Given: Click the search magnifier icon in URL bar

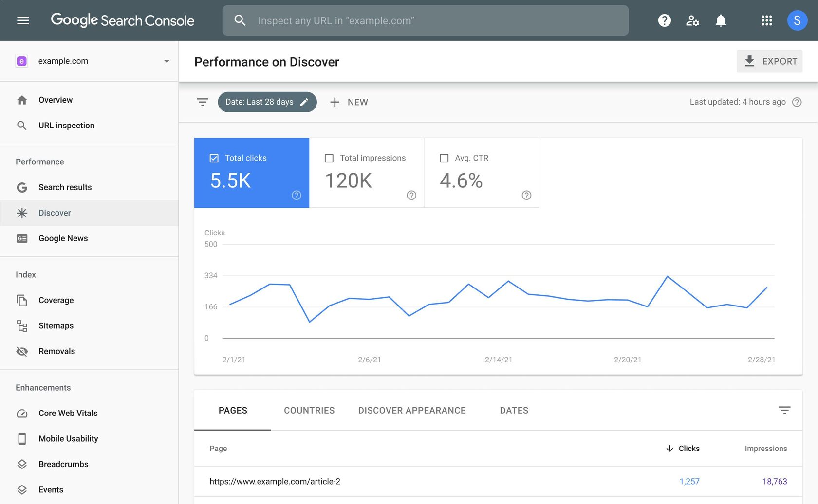Looking at the screenshot, I should pos(240,20).
